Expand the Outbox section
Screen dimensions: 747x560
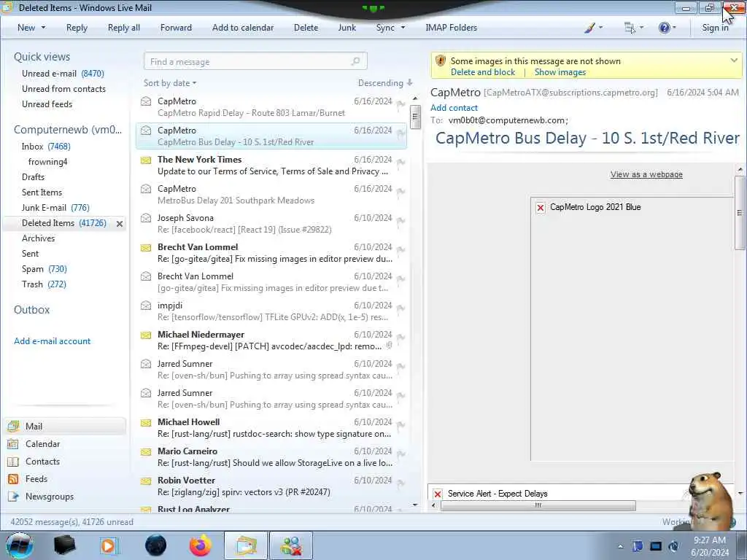32,310
